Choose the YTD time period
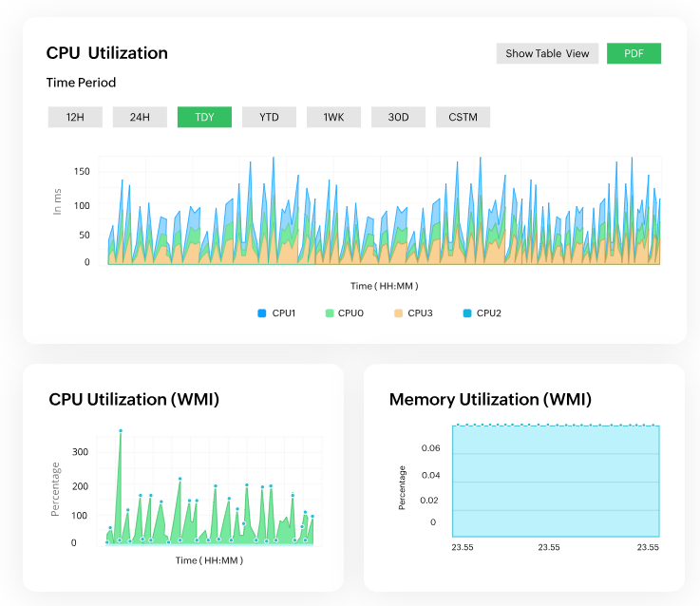700x606 pixels. point(269,118)
